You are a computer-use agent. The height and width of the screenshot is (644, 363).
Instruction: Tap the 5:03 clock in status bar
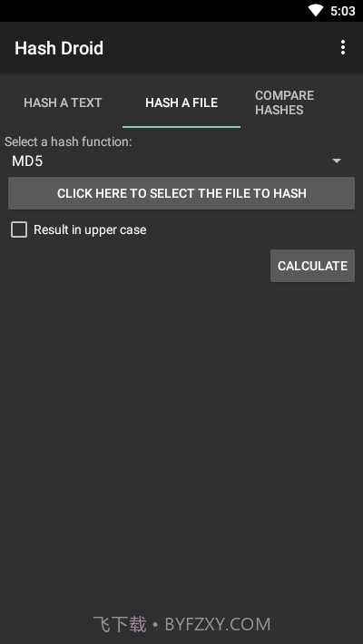(x=342, y=11)
